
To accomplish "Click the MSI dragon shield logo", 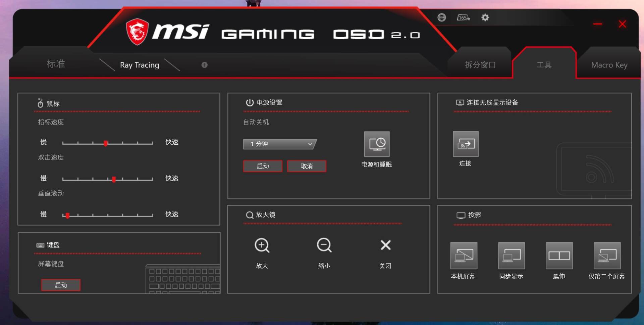I will (x=137, y=32).
